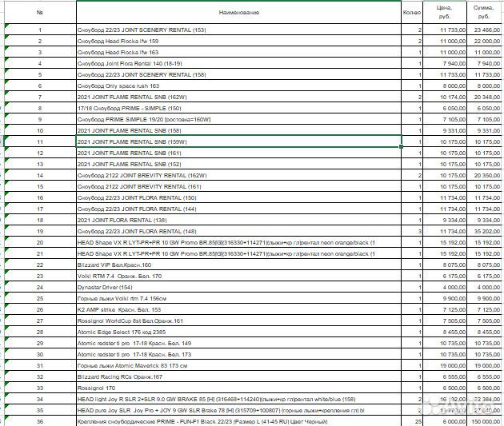Click the 'Rossignol WorldCup 8st' name cell

click(238, 320)
